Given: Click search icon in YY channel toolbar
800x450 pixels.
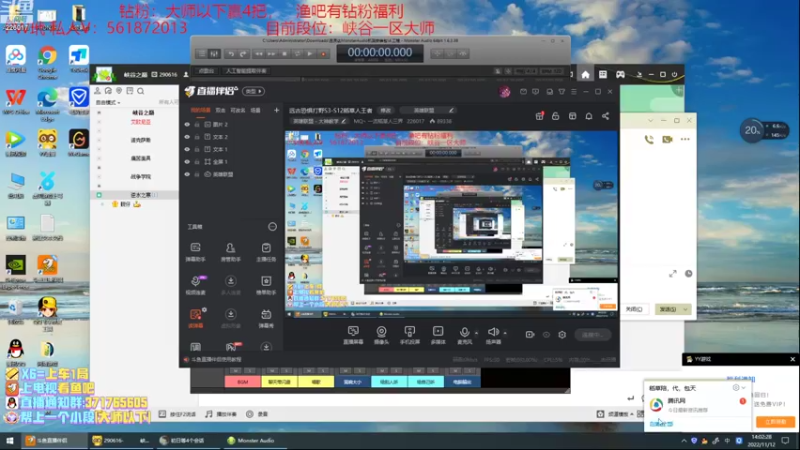Looking at the screenshot, I should tap(141, 91).
